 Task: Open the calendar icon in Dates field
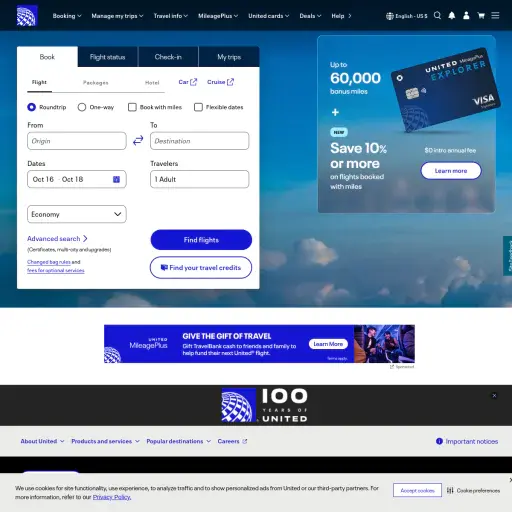pos(116,179)
